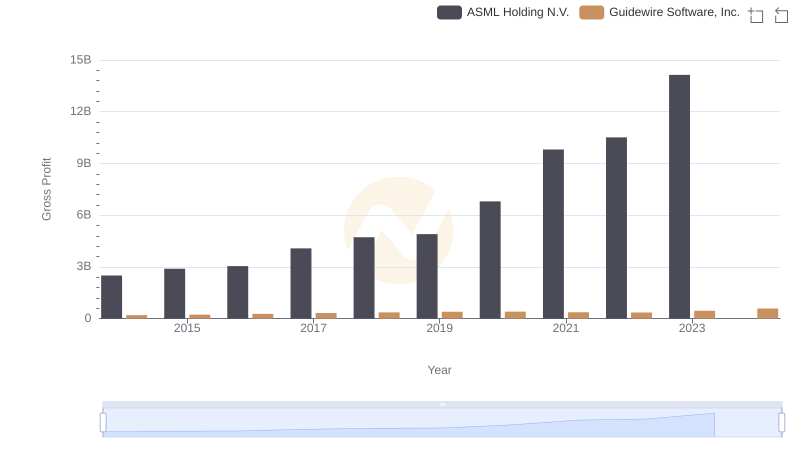Viewport: 800px width, 461px height.
Task: Click the Guidewire orange legend swatch
Action: point(591,12)
